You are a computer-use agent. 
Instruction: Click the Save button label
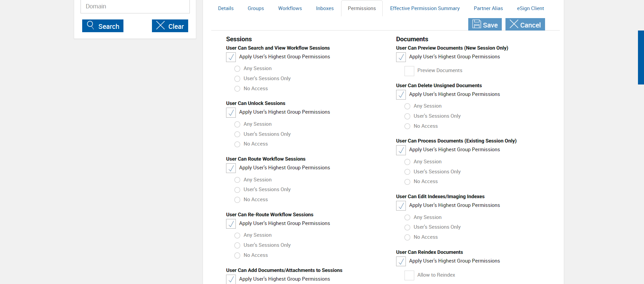[490, 25]
